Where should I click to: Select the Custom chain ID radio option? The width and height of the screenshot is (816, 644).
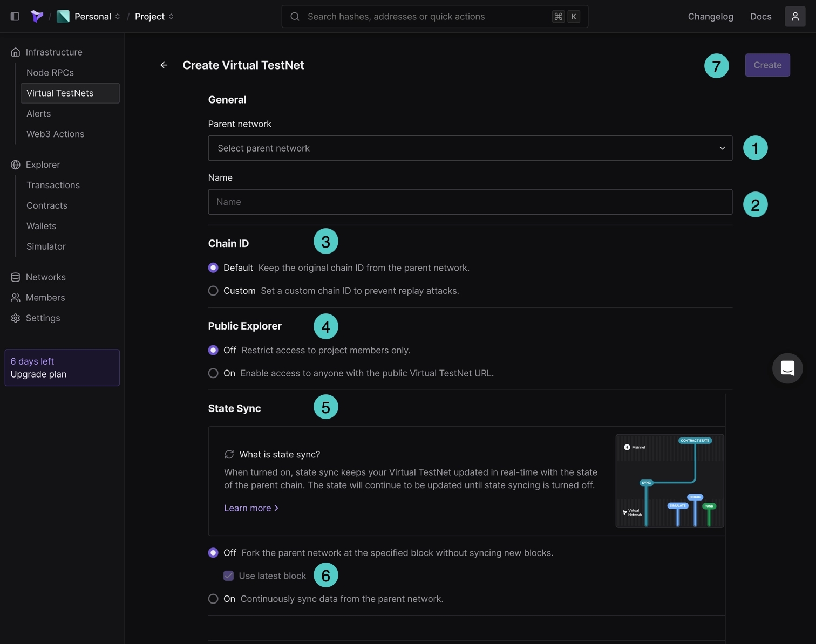213,291
